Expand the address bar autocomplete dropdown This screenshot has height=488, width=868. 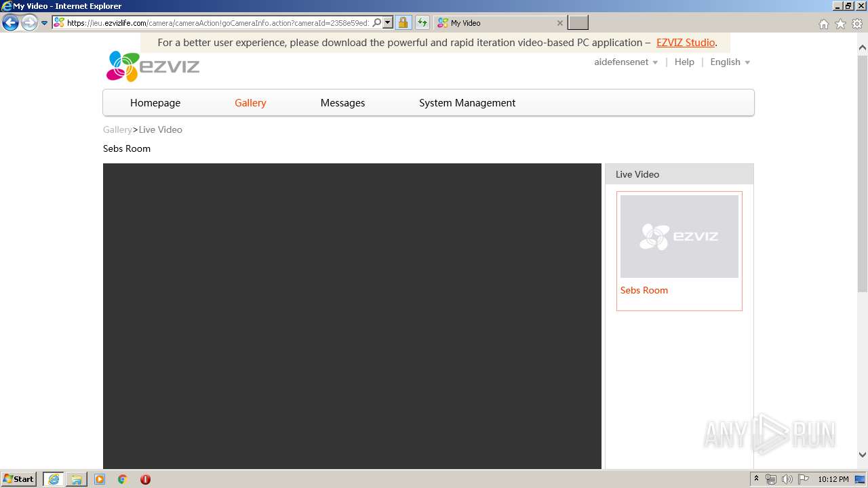(x=388, y=23)
